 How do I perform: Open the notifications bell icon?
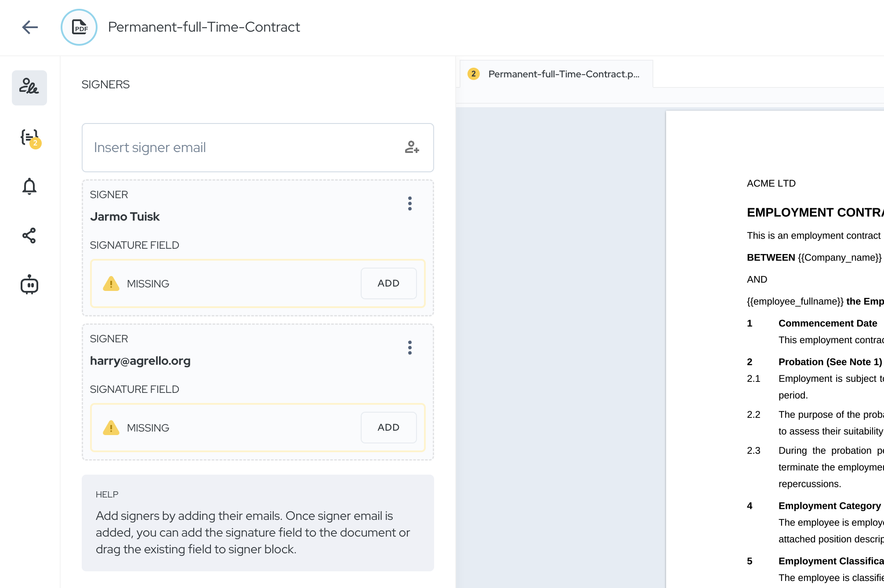pos(29,186)
